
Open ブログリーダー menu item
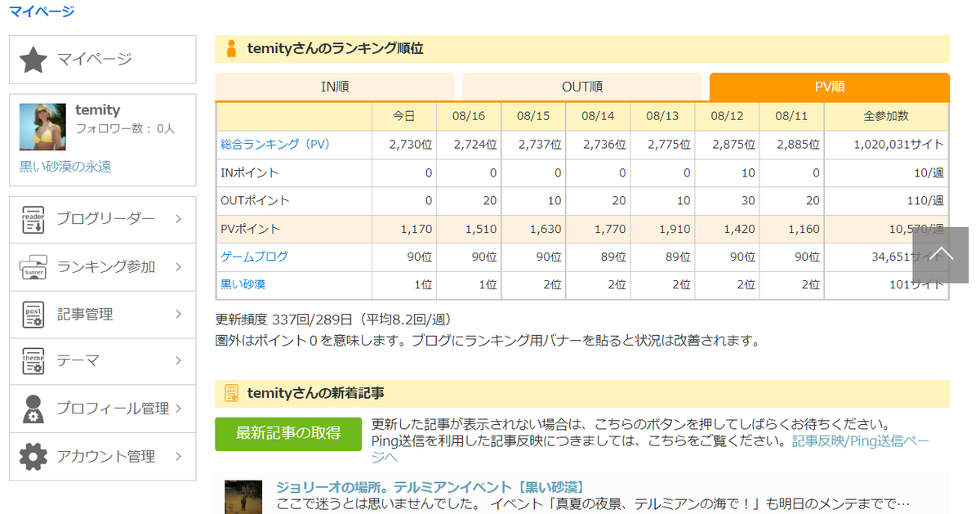pyautogui.click(x=103, y=219)
